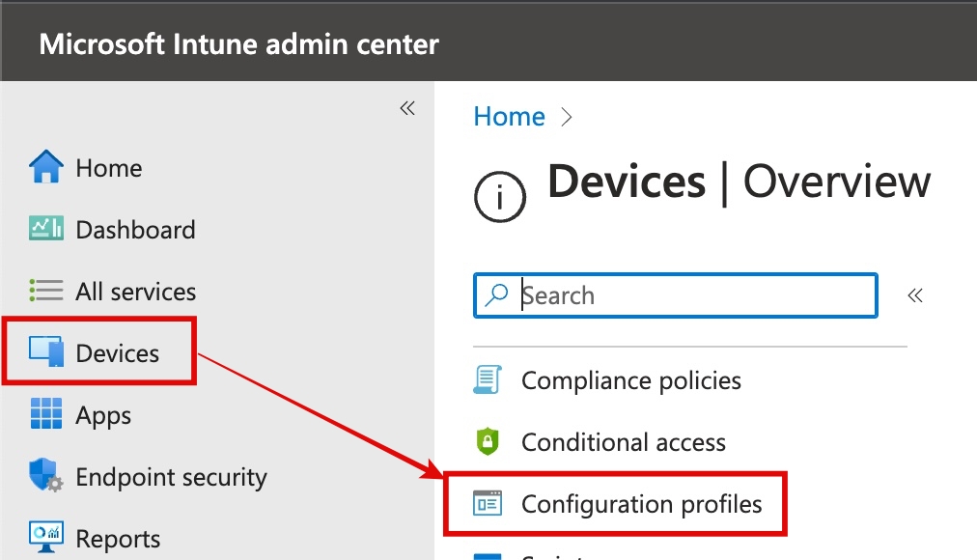Select All services in sidebar
977x560 pixels.
click(136, 292)
